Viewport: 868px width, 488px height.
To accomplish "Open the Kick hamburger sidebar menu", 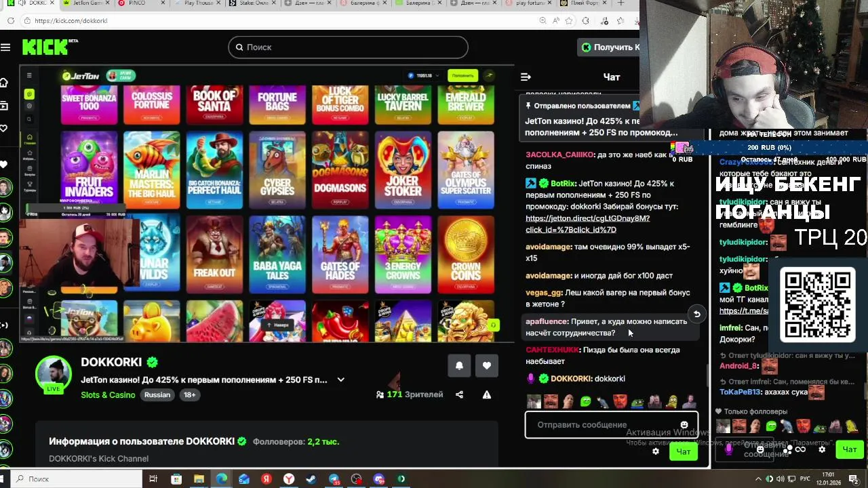I will pyautogui.click(x=5, y=47).
